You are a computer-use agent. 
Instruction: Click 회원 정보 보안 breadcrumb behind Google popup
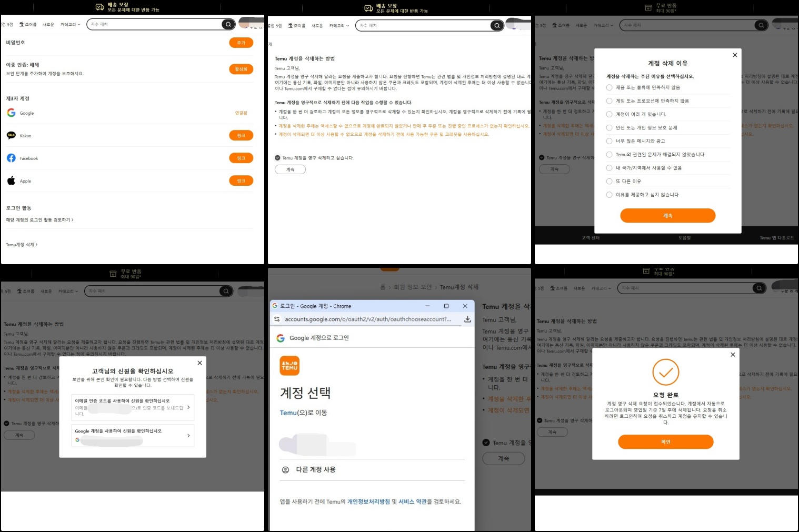(413, 287)
